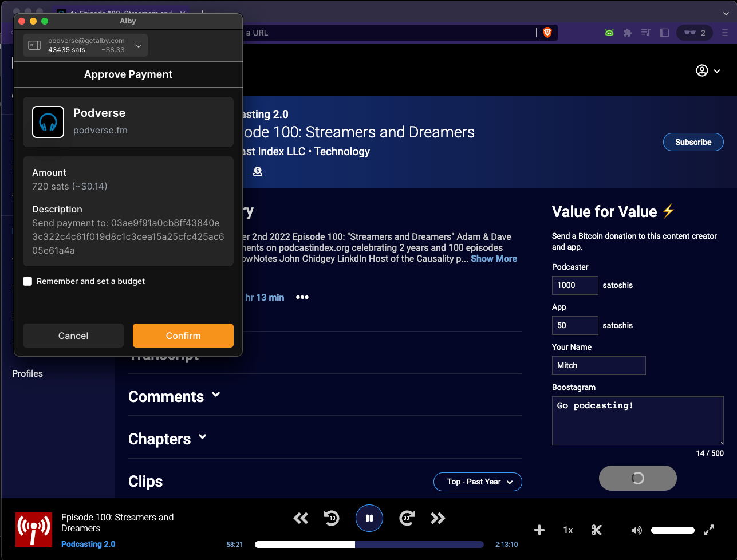Open the chevron next to account icon
The image size is (737, 560).
[717, 71]
